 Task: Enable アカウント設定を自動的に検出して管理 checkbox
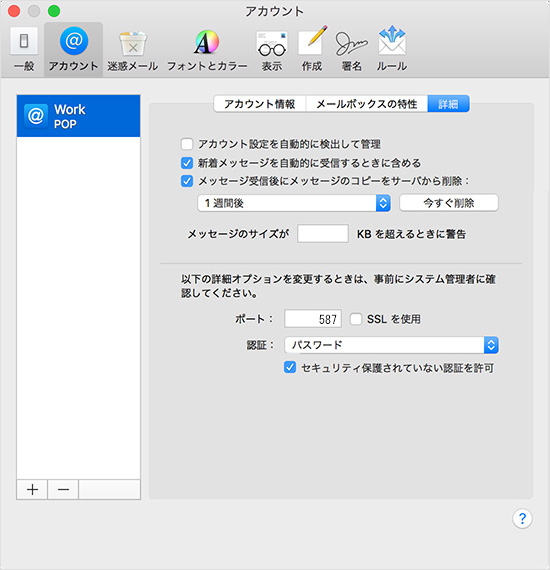click(x=187, y=144)
